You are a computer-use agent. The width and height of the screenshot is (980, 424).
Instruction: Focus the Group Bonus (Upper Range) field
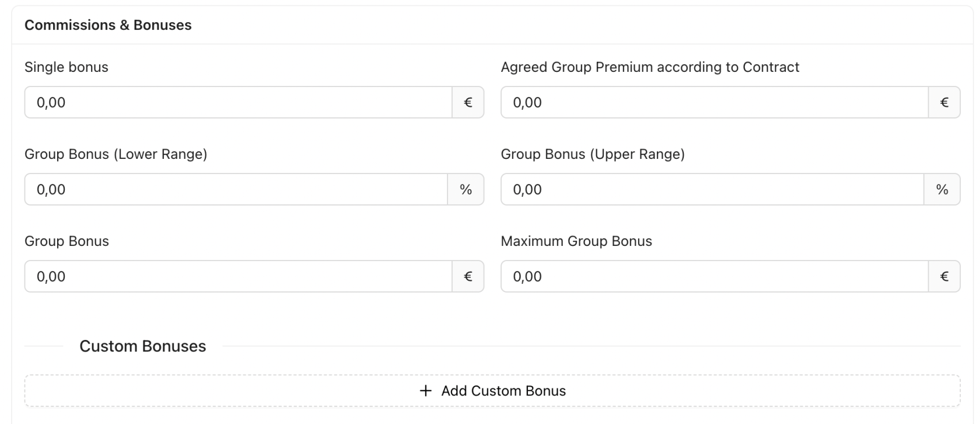pyautogui.click(x=712, y=189)
